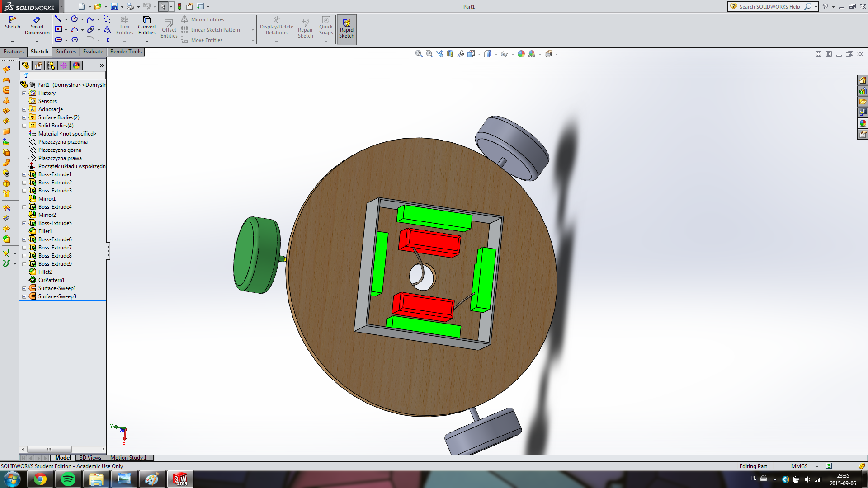Screen dimensions: 868x488
Task: Select the Corner Rectangle tool
Action: (58, 29)
